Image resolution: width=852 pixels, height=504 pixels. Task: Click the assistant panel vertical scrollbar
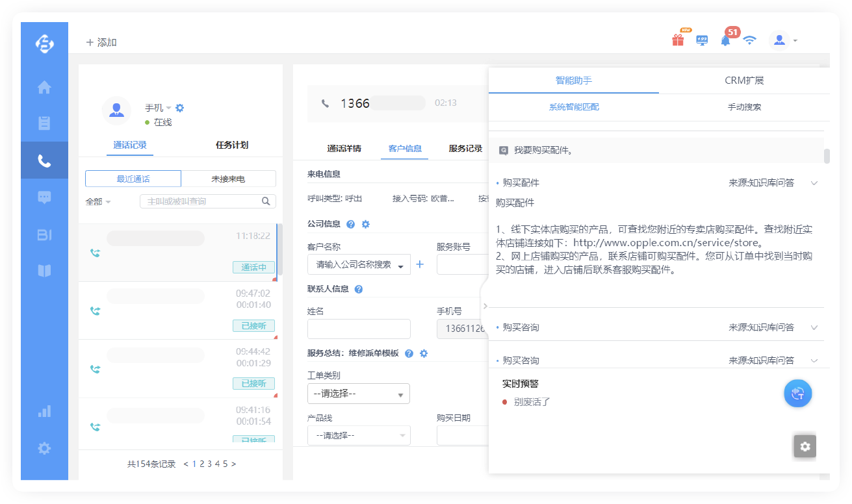[827, 157]
